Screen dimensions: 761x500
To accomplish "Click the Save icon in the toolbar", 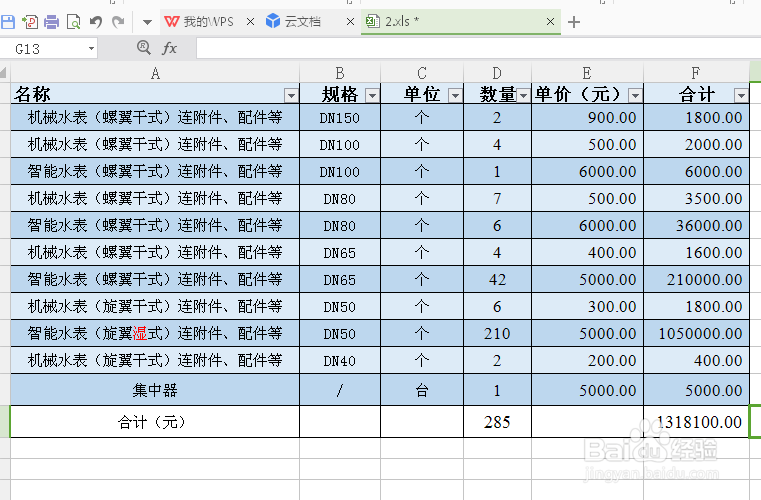I will [x=7, y=22].
